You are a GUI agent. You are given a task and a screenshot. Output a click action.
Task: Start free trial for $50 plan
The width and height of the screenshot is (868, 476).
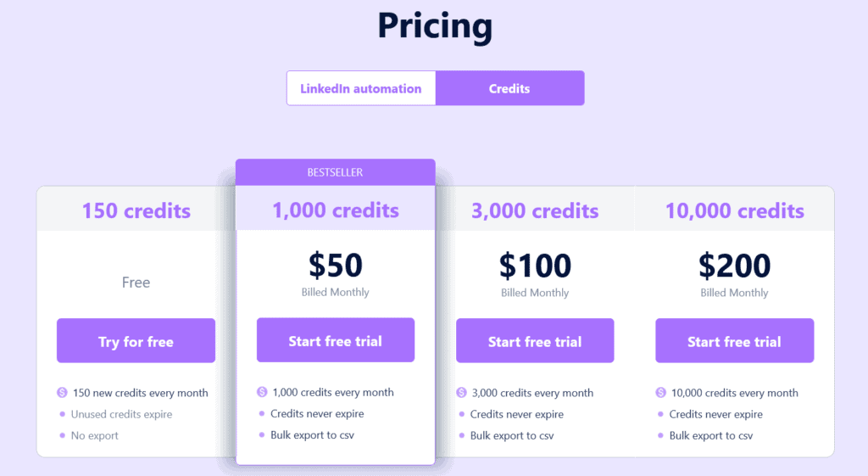(335, 340)
